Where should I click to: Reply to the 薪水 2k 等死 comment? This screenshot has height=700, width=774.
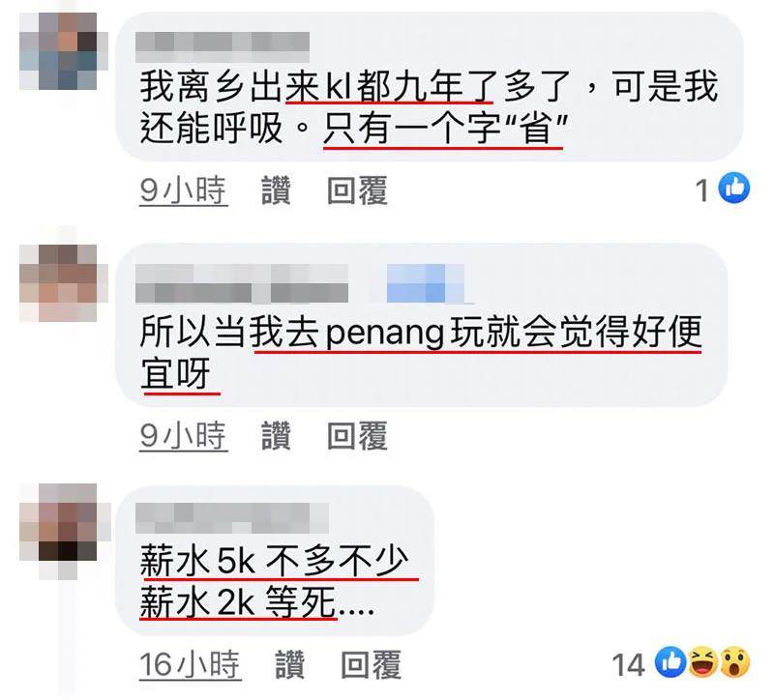[x=372, y=664]
